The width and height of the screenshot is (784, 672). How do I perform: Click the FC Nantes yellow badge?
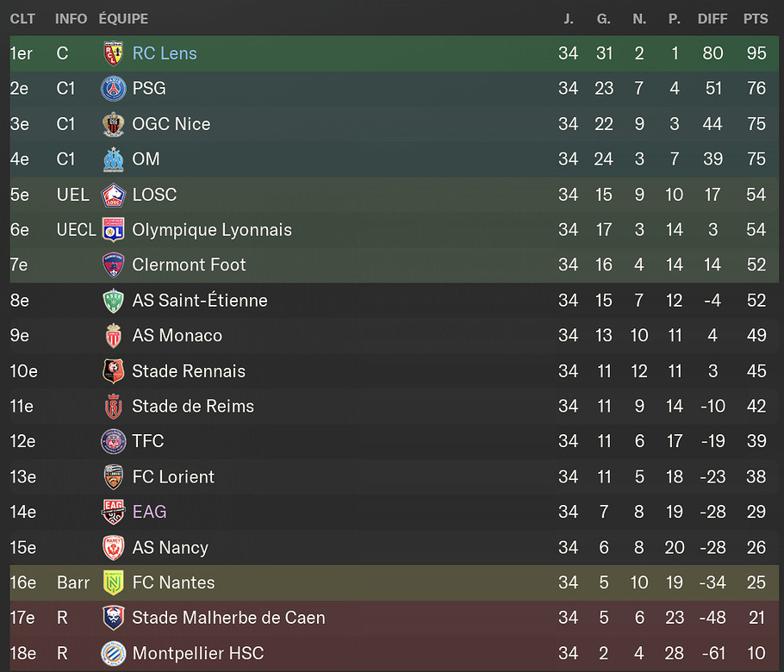point(113,583)
